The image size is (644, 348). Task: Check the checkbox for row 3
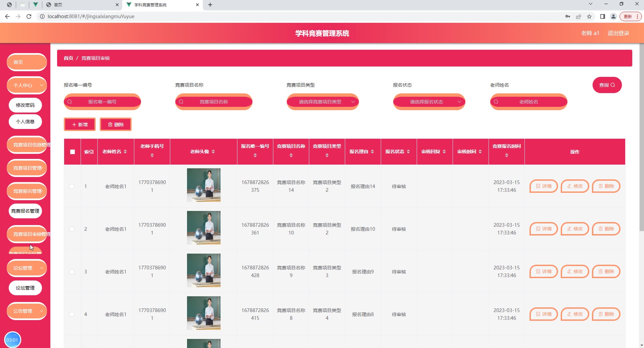(x=72, y=272)
